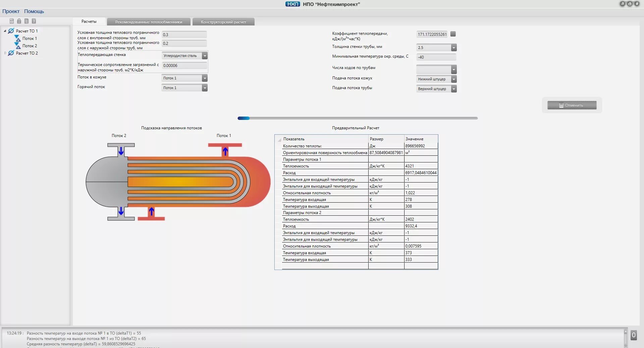Switch to Конструкторский расчет tab

(223, 22)
